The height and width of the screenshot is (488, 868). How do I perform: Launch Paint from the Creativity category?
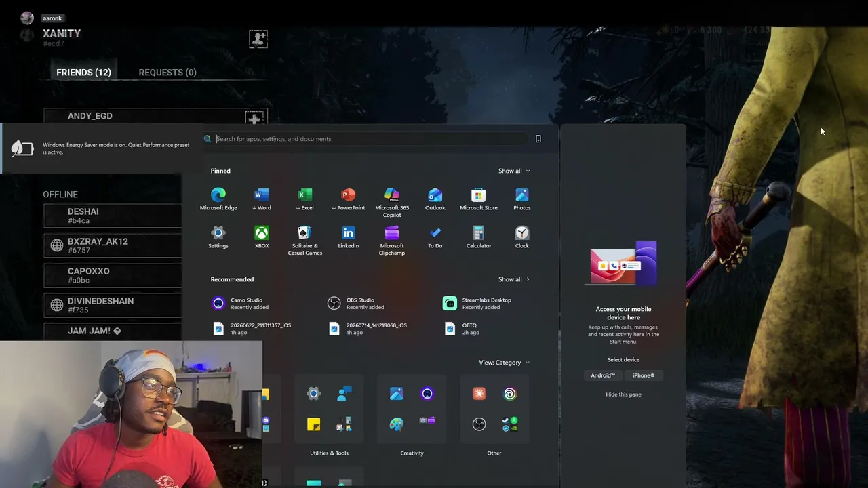396,424
